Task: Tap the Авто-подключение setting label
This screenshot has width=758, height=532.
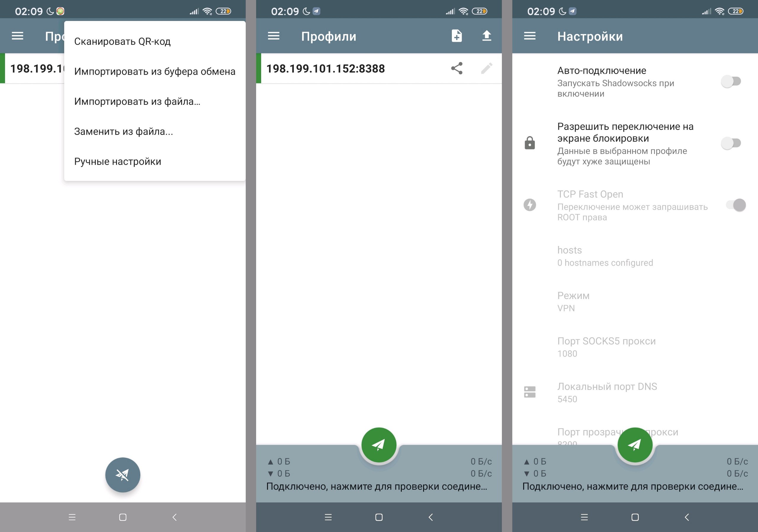Action: [602, 71]
